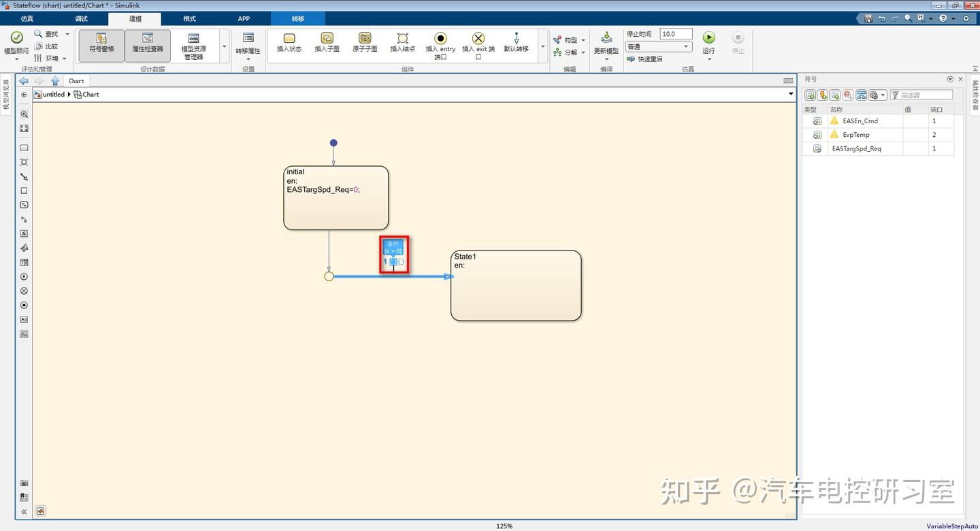Click 插入结点 to add a junction

coord(402,43)
